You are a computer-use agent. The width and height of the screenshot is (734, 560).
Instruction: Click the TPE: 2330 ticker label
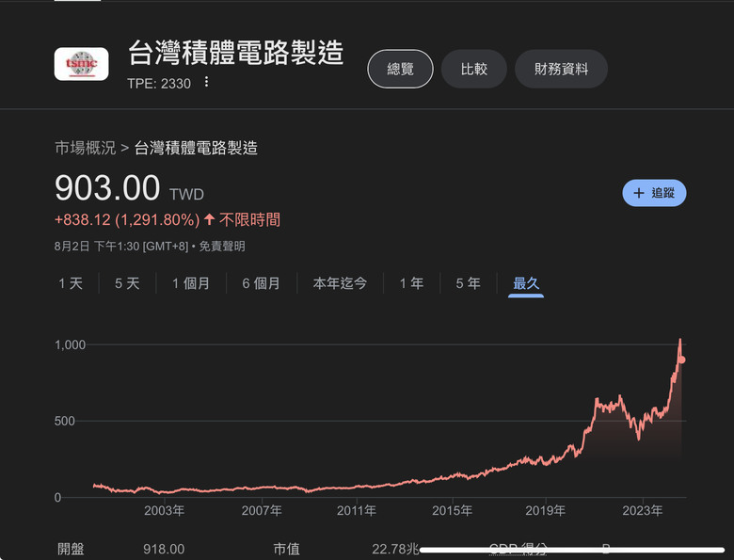click(159, 84)
